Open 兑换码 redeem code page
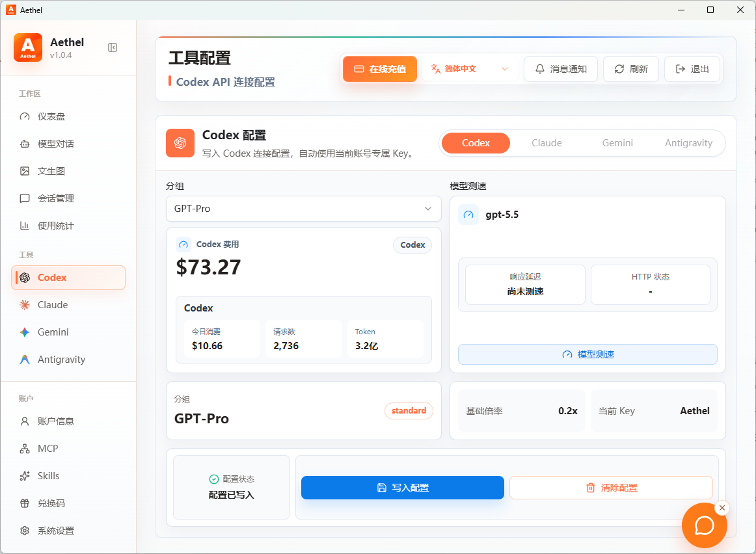This screenshot has width=756, height=554. coord(68,503)
